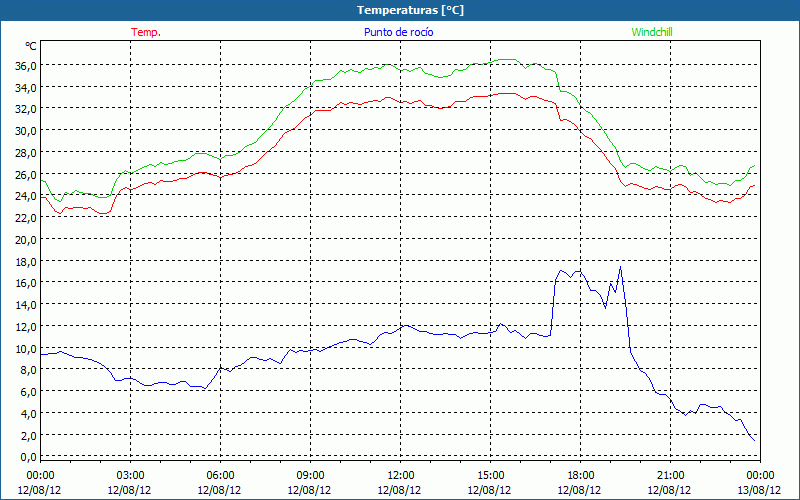Click the 8,0 y-axis value
The height and width of the screenshot is (500, 800).
tap(28, 370)
